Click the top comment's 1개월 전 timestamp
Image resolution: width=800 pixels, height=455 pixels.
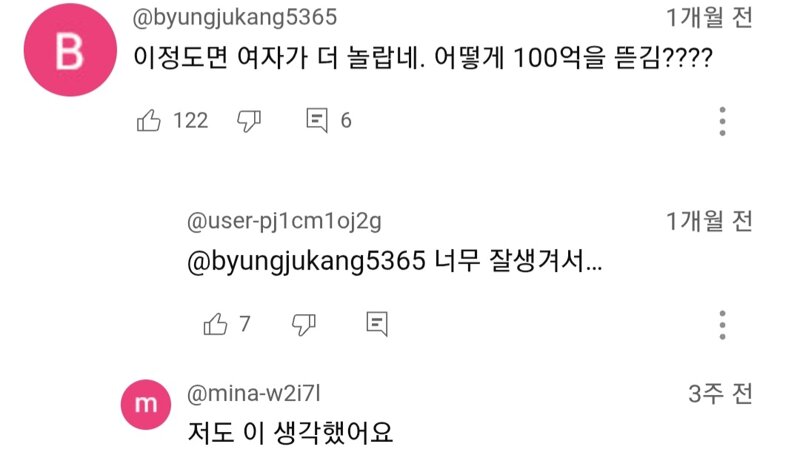(709, 17)
